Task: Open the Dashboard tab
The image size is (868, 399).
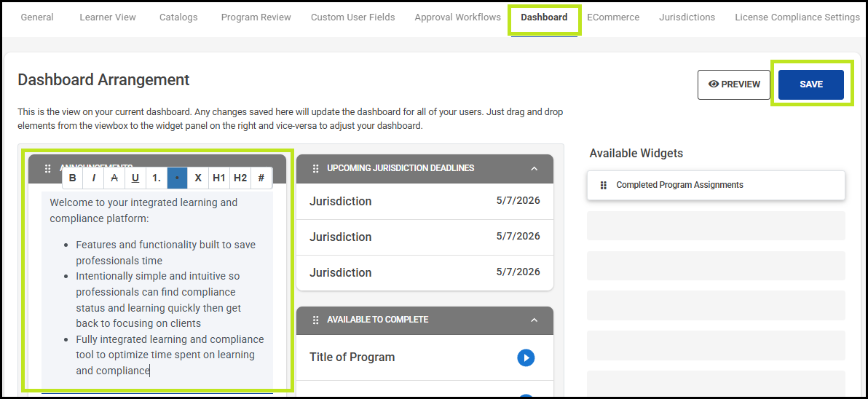Action: click(544, 17)
